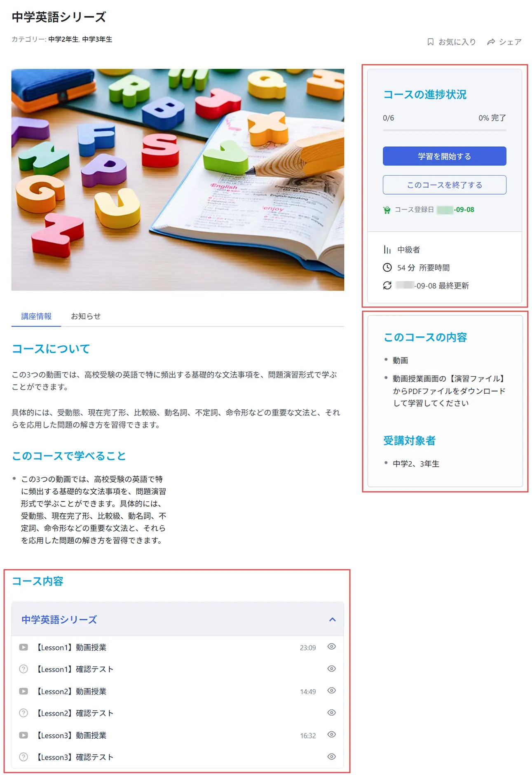
Task: Click the 学習を開始する button
Action: tap(444, 156)
